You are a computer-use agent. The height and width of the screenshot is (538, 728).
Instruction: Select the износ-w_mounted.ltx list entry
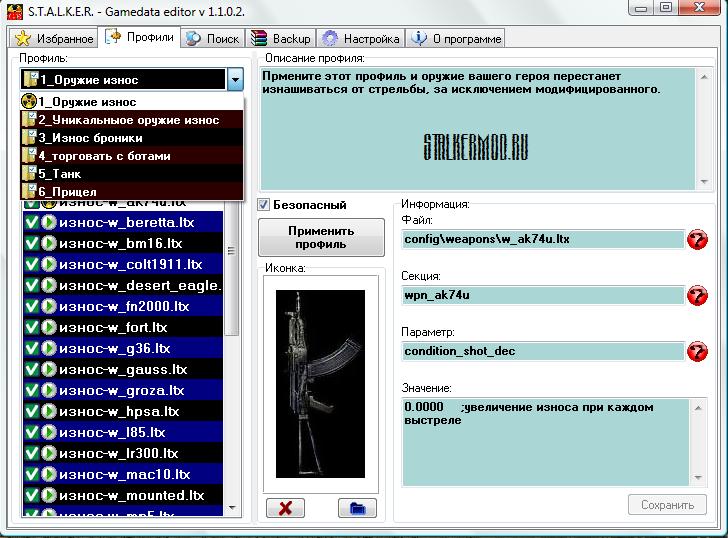pyautogui.click(x=123, y=495)
